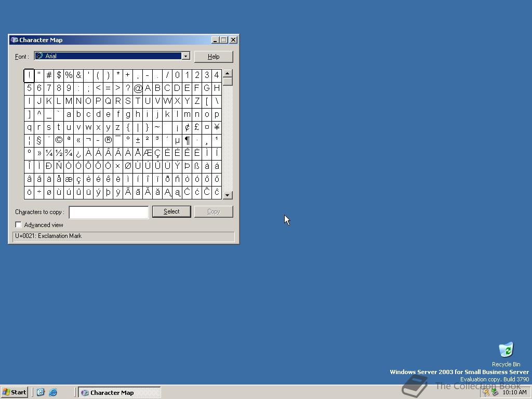Click the Safely Remove Hardware tray icon
The height and width of the screenshot is (399, 532).
495,393
